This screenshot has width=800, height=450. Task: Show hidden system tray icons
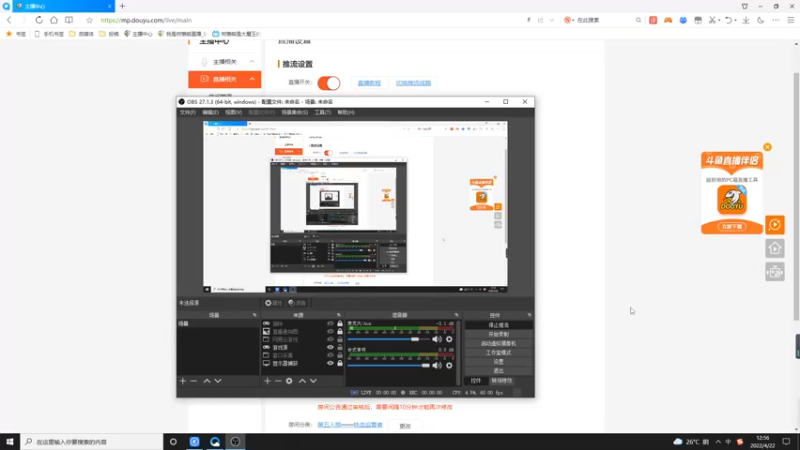pos(718,441)
